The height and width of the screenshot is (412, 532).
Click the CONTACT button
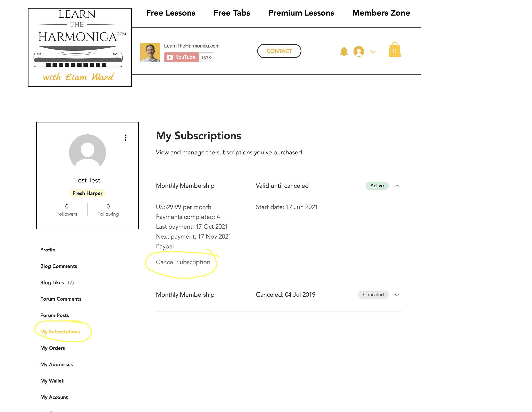click(x=279, y=51)
